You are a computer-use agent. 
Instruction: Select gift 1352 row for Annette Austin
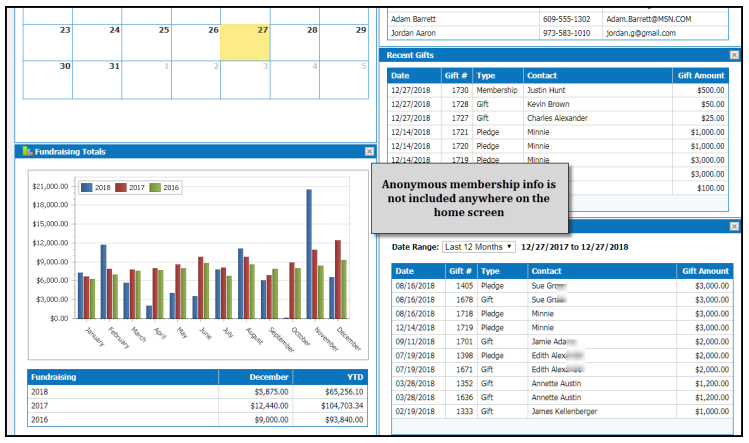562,383
